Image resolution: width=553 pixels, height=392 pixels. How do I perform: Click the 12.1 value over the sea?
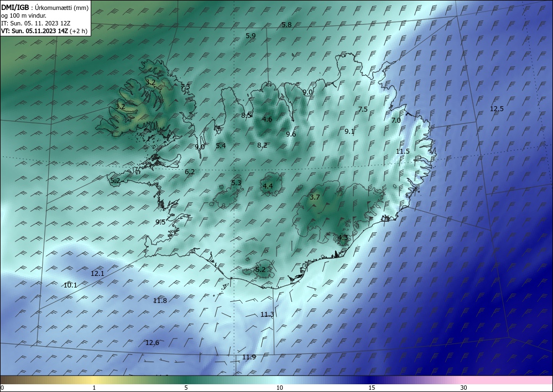coord(97,273)
